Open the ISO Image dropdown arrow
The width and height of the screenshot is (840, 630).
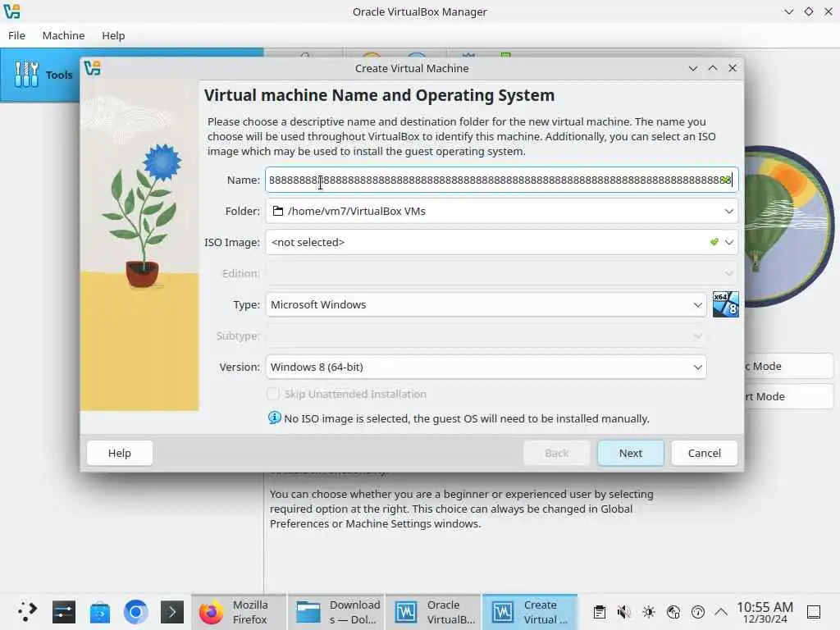[728, 242]
